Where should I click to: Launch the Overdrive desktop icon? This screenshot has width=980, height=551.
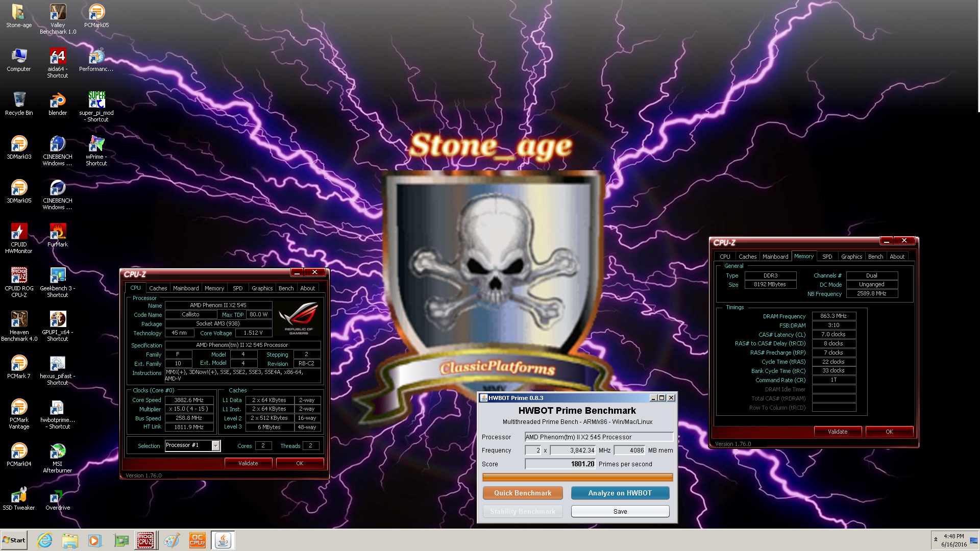click(x=58, y=498)
